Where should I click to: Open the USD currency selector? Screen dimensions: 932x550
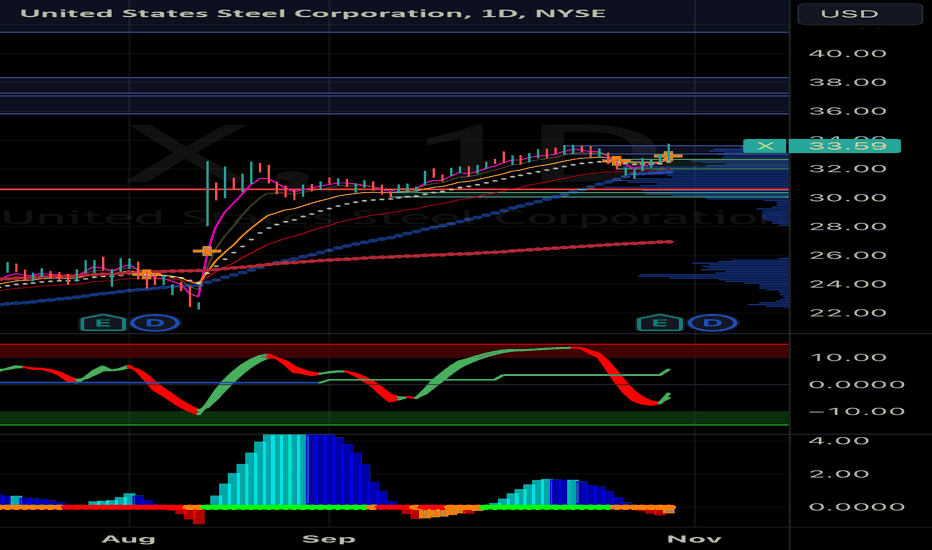click(859, 14)
